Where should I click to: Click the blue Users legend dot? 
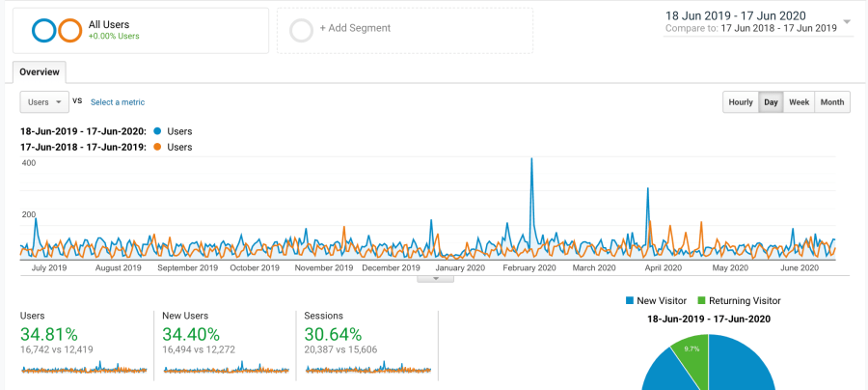click(157, 131)
